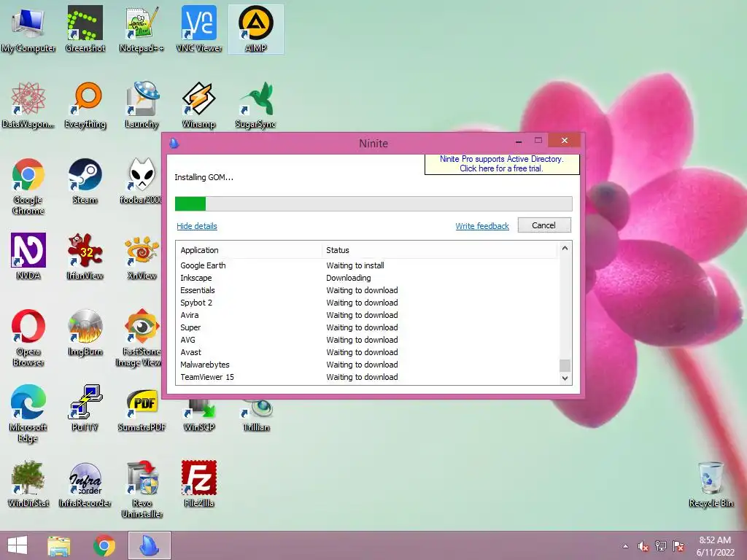Open Chrome from the taskbar
This screenshot has height=560, width=747.
[x=104, y=545]
